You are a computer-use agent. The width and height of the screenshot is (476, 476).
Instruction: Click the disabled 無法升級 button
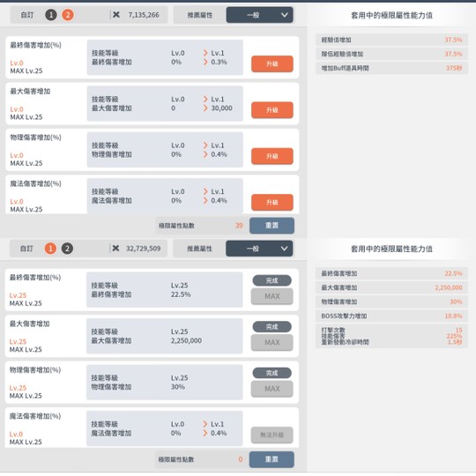272,435
